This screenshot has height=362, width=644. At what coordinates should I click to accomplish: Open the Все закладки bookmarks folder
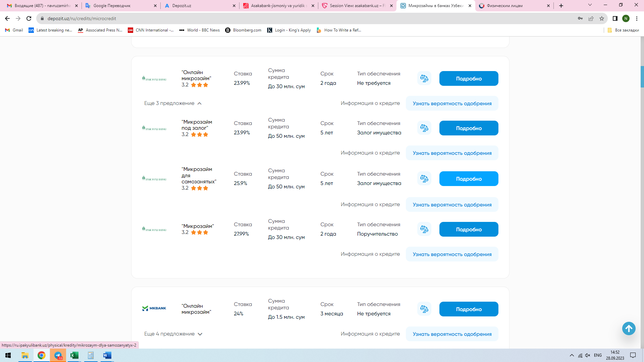click(623, 30)
